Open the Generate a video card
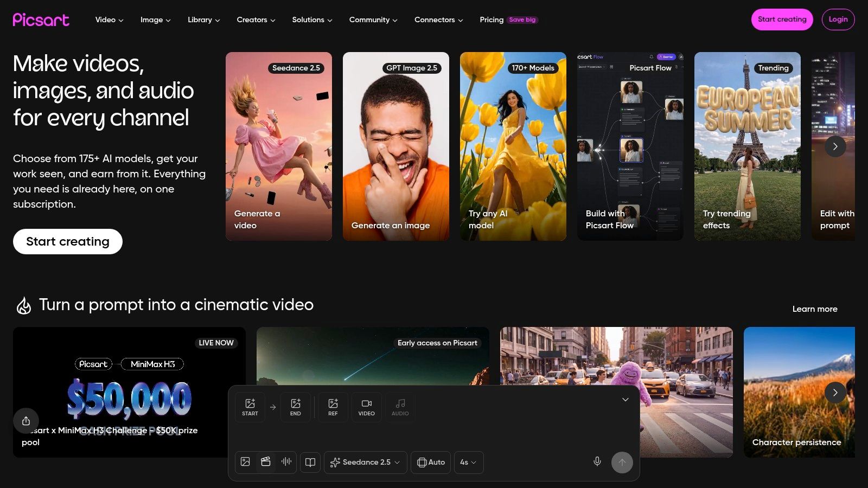Screen dimensions: 868x488 click(x=279, y=146)
